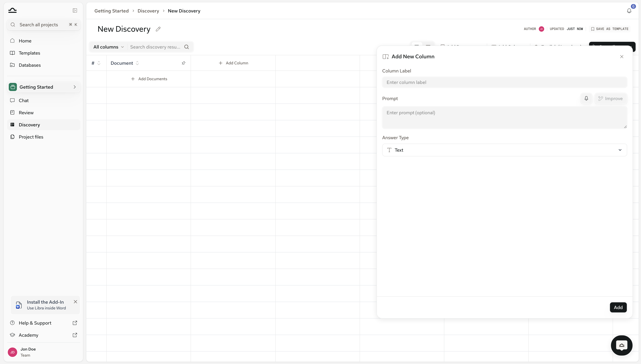Open Home from the sidebar
The width and height of the screenshot is (641, 364).
click(44, 41)
